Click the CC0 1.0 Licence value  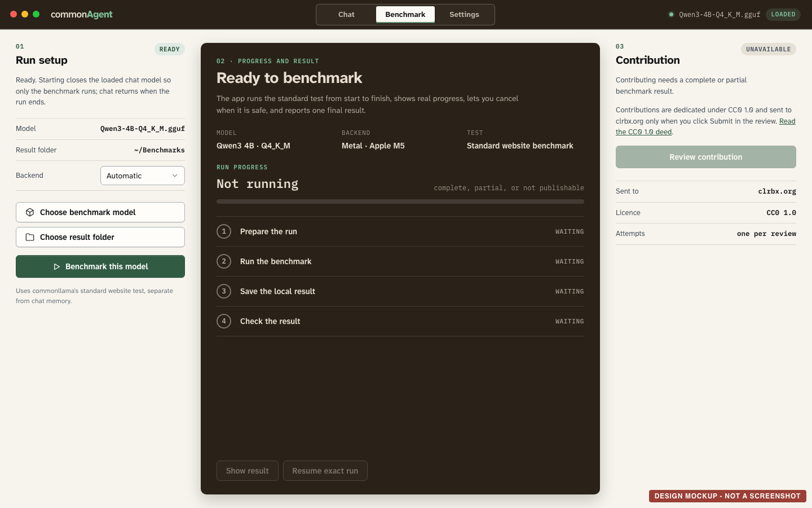(782, 213)
